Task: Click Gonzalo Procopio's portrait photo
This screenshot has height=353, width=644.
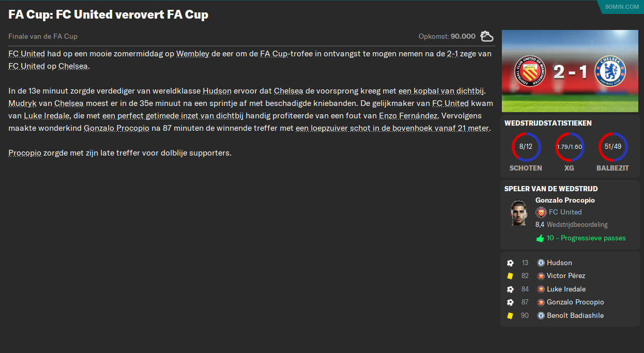Action: point(518,212)
